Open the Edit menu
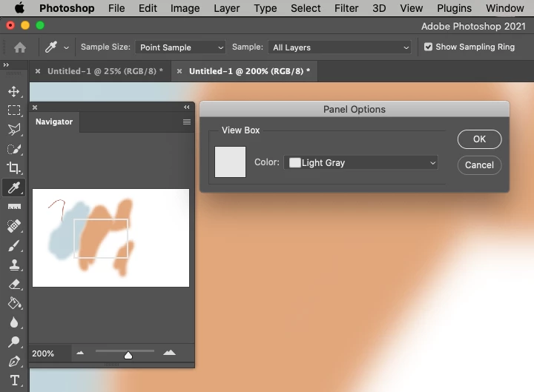The width and height of the screenshot is (534, 392). click(148, 8)
